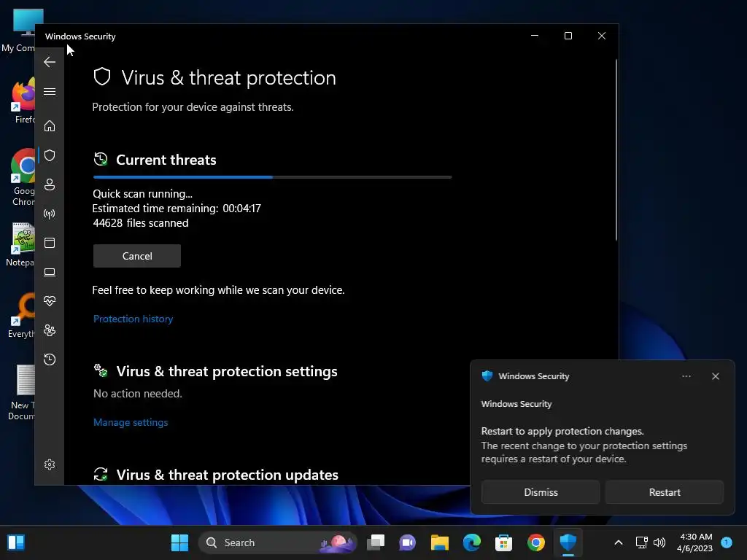Viewport: 747px width, 560px height.
Task: Open Task View on the taskbar
Action: tap(376, 542)
